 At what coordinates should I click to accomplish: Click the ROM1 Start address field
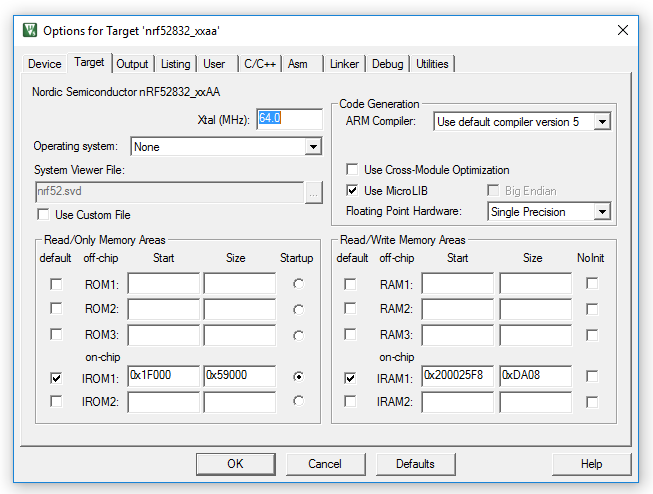point(164,284)
